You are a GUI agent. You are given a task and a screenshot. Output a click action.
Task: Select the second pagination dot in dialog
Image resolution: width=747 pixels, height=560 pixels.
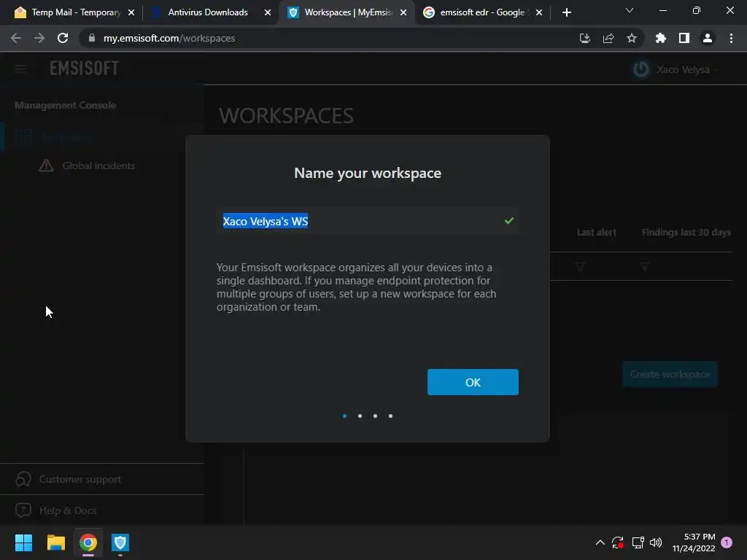pyautogui.click(x=360, y=416)
